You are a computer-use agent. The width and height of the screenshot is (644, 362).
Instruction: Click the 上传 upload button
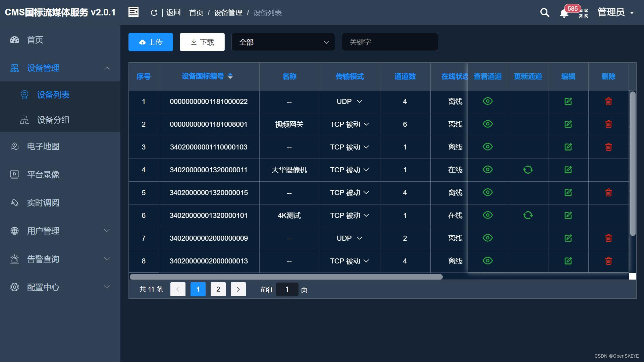(x=151, y=42)
